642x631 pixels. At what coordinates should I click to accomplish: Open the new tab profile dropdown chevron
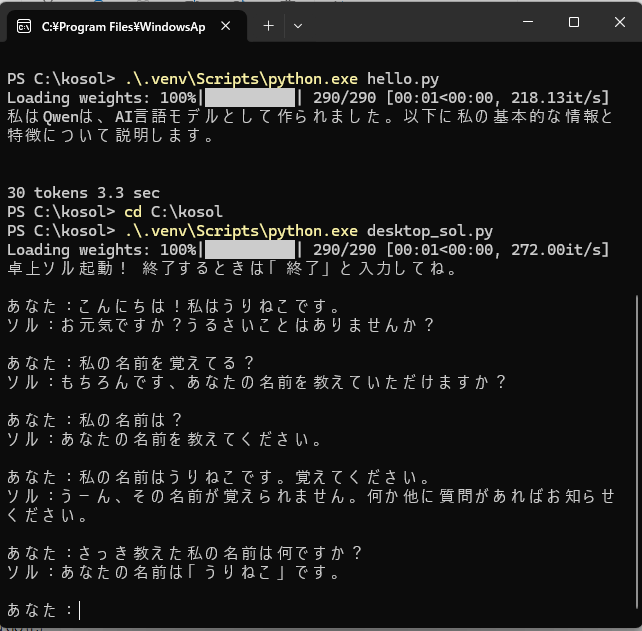pos(298,26)
